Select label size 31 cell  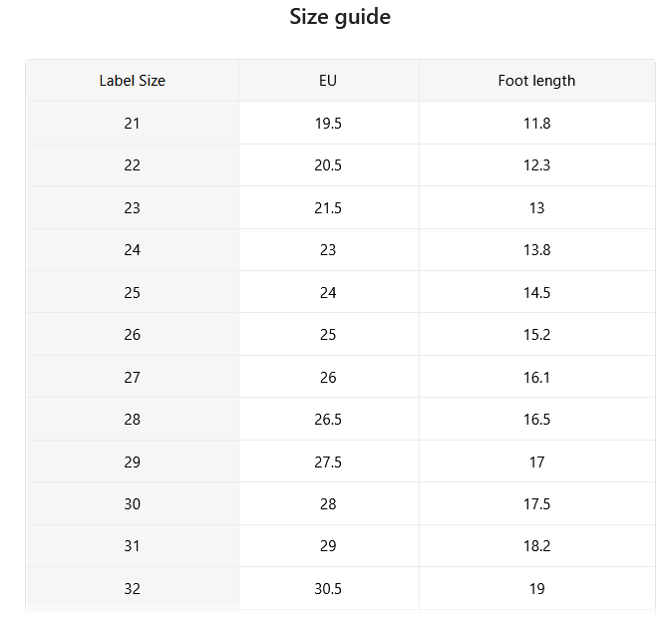pos(132,546)
